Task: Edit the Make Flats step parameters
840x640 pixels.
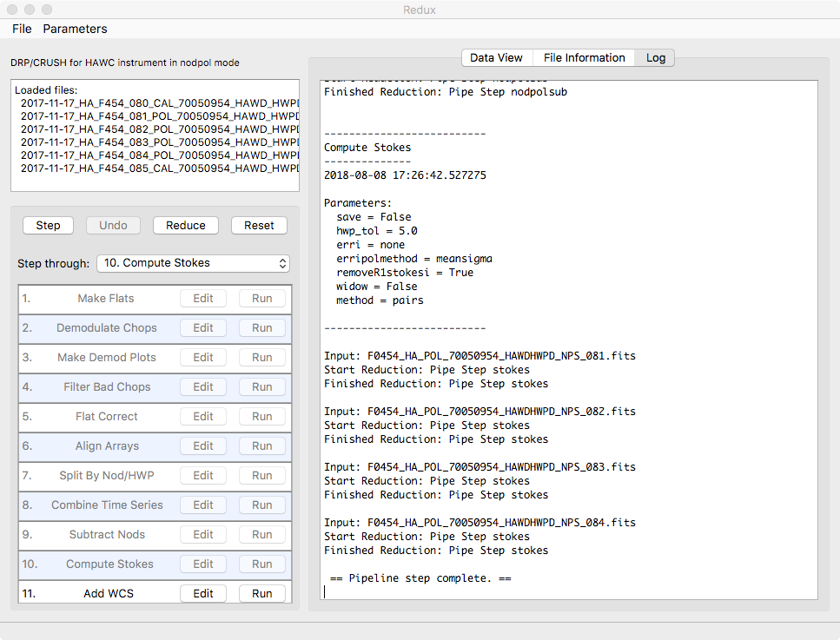Action: pyautogui.click(x=202, y=298)
